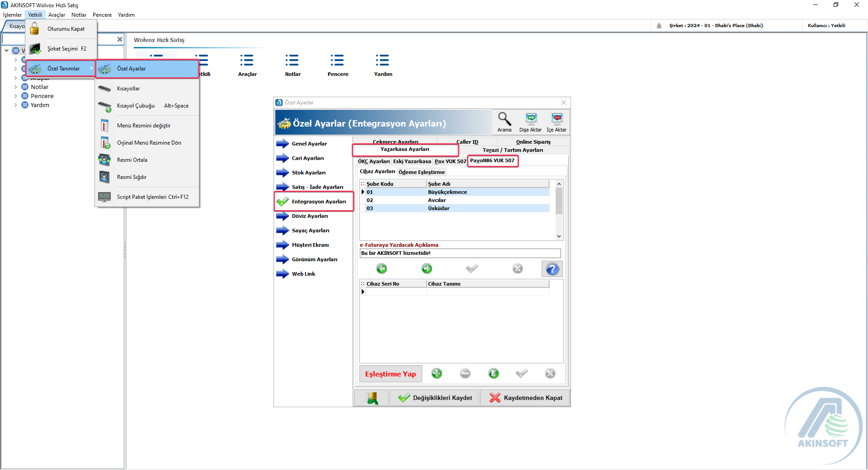Viewport: 868px width, 470px height.
Task: Switch to Ödeme Eşleştirme sub-tab
Action: (421, 172)
